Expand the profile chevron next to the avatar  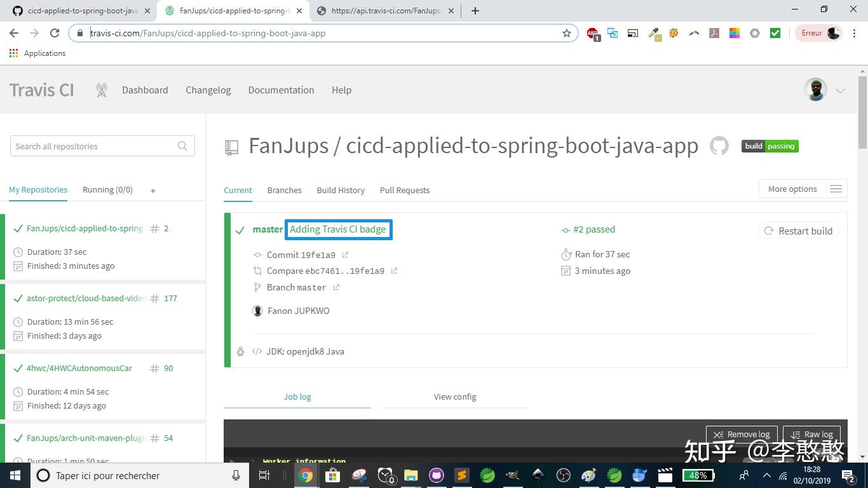click(839, 90)
